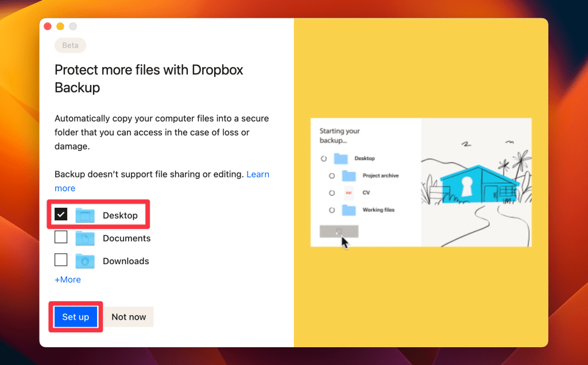Image resolution: width=588 pixels, height=365 pixels.
Task: Minimize the window with yellow button
Action: (60, 26)
